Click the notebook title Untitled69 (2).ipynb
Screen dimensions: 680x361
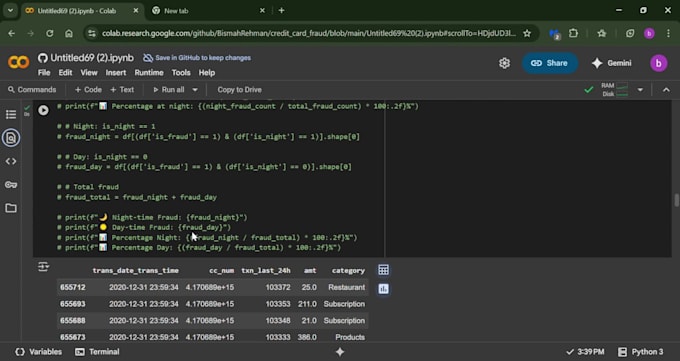pos(92,58)
